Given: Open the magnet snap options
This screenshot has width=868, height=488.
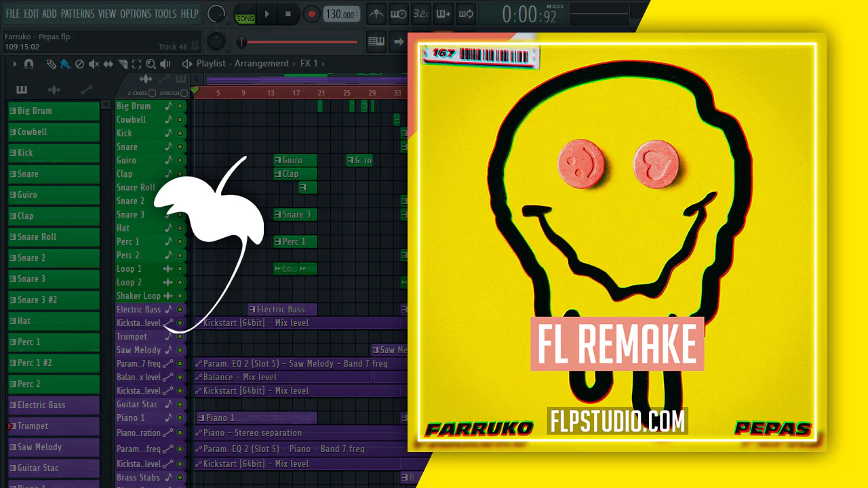Looking at the screenshot, I should pos(28,64).
